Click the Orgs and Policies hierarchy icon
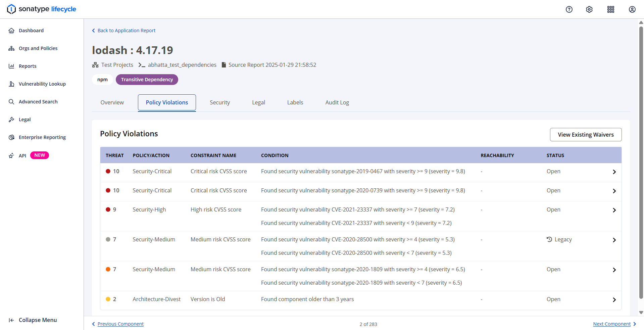This screenshot has width=644, height=330. pyautogui.click(x=11, y=48)
